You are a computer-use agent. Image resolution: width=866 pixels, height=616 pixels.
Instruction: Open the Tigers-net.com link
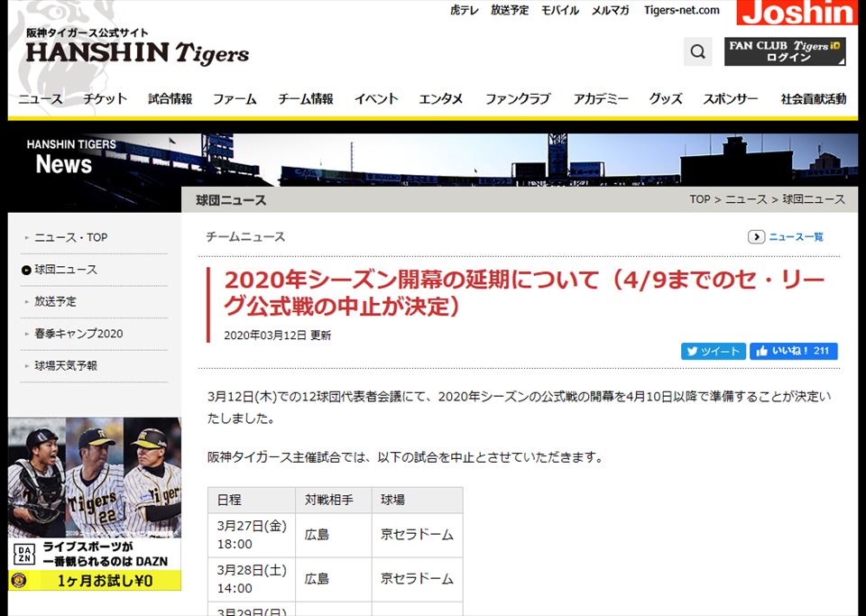tap(682, 11)
